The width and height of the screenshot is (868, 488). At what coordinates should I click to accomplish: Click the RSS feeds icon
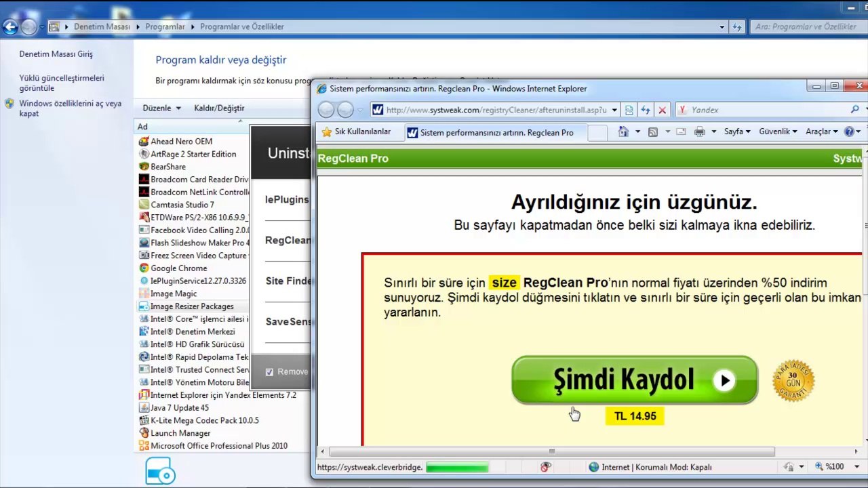pos(653,131)
